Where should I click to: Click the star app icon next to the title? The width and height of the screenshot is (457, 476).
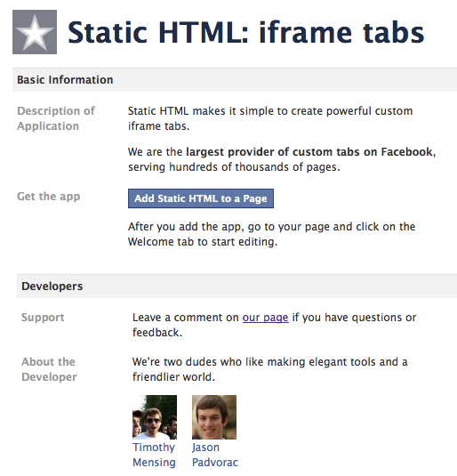[x=35, y=32]
